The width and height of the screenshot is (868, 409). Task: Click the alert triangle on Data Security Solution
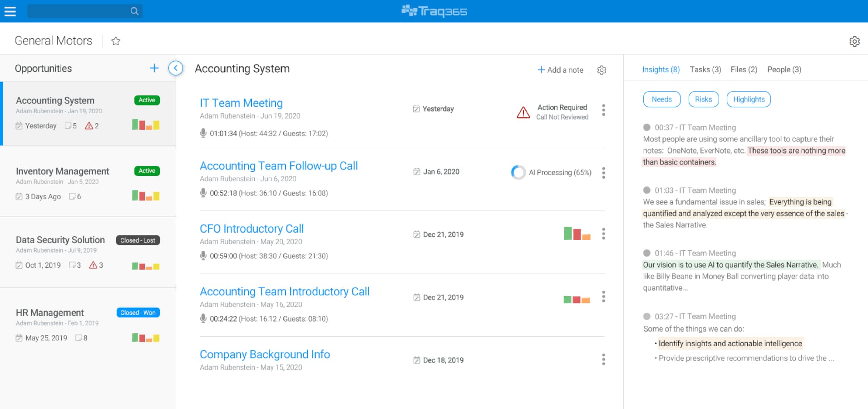click(93, 265)
